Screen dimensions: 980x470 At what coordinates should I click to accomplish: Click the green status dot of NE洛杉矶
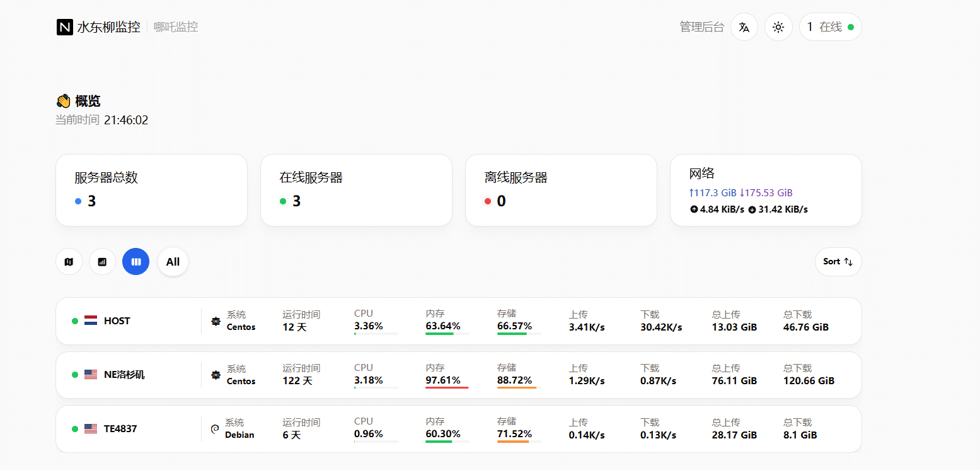pos(75,375)
